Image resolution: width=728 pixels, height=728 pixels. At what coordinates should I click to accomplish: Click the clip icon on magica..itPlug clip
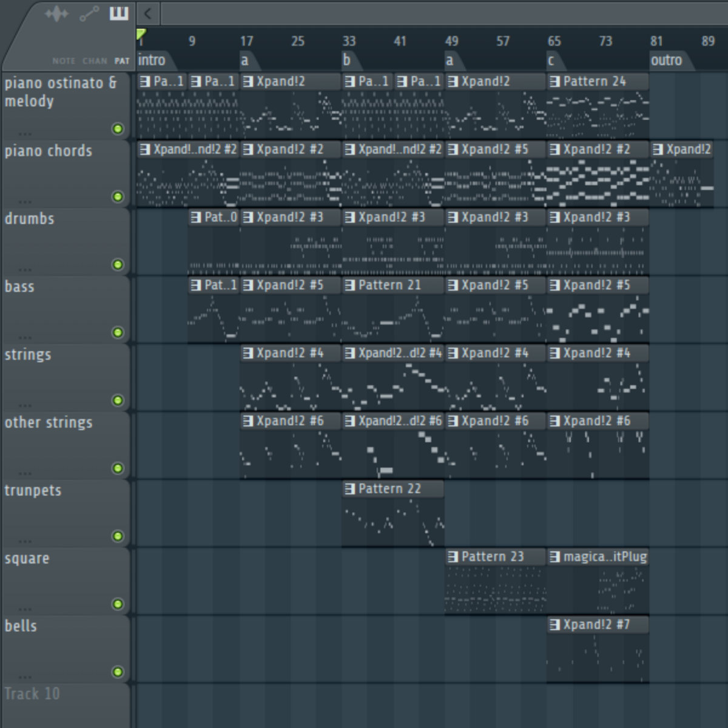554,557
